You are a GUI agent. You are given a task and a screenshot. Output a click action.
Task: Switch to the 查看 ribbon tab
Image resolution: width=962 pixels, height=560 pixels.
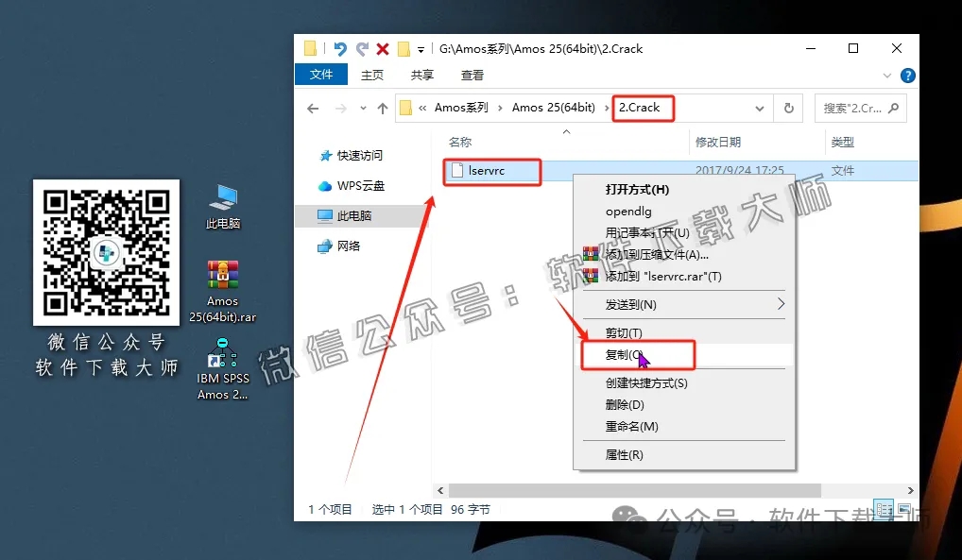(x=471, y=75)
